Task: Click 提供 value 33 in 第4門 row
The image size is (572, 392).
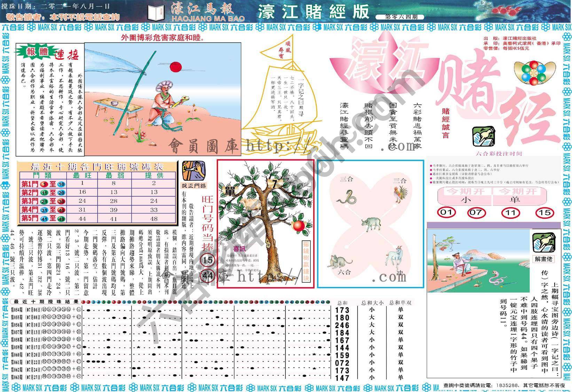Action: (x=154, y=210)
